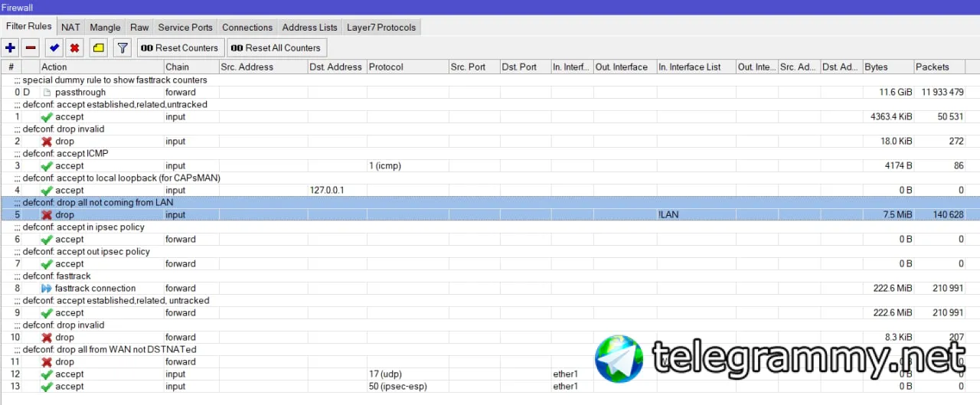
Task: Click the red minus Remove rule icon
Action: pyautogui.click(x=31, y=47)
